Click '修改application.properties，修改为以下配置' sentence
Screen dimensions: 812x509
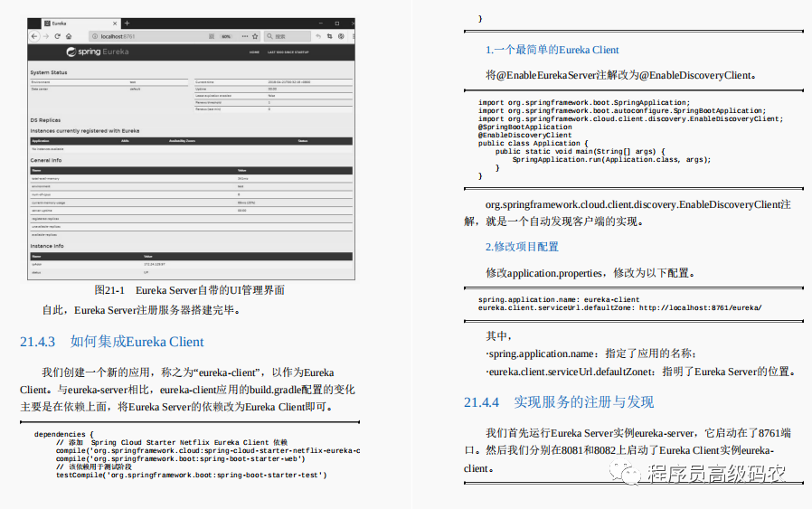coord(590,273)
